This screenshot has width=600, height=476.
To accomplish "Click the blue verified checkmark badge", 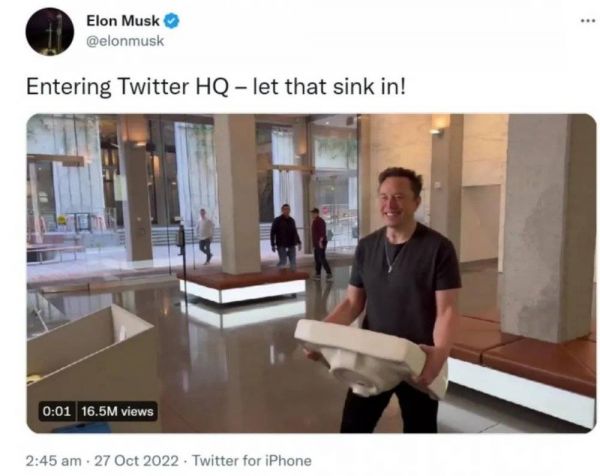I will click(x=172, y=21).
